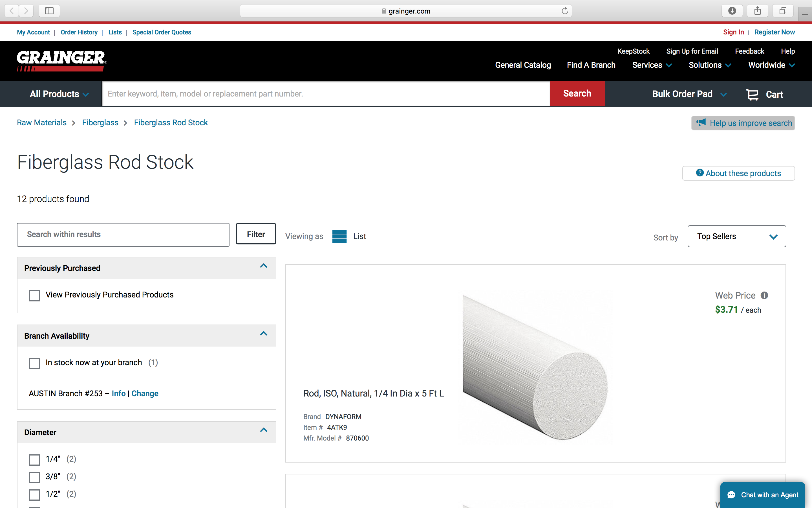Open KeepStock in top navigation

point(633,51)
